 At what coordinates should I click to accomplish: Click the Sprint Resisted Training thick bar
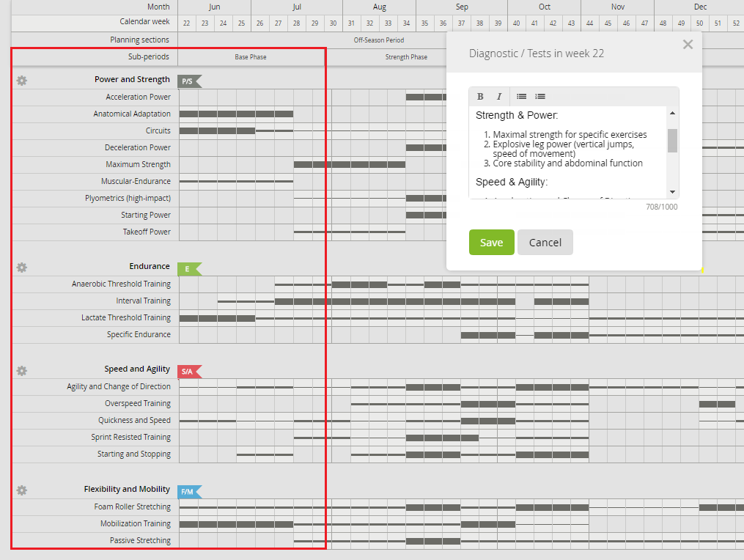pyautogui.click(x=442, y=438)
